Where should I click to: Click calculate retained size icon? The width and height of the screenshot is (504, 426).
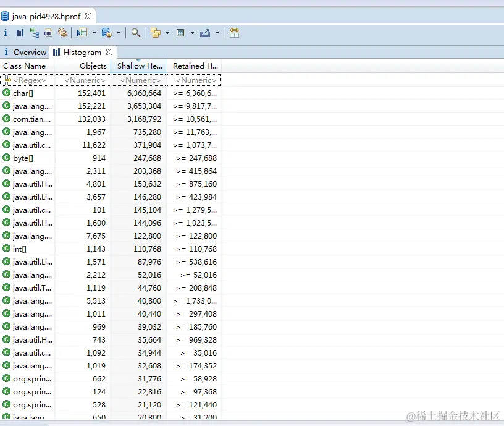(180, 33)
